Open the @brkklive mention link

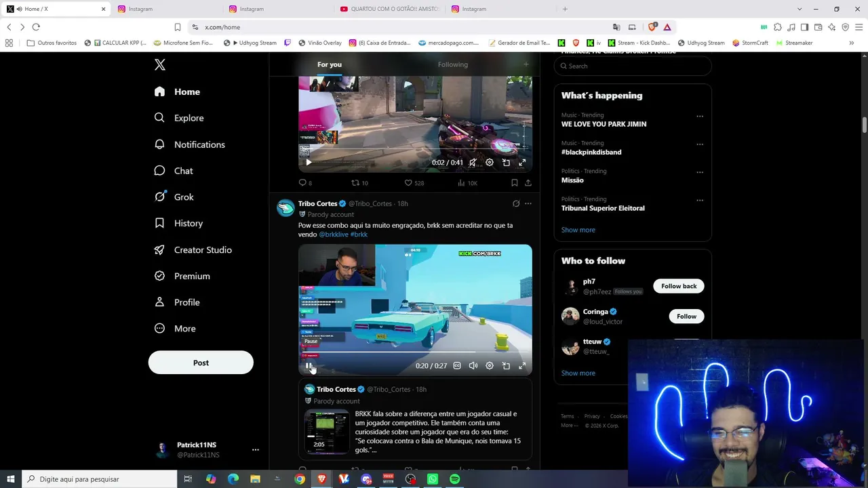(x=334, y=235)
